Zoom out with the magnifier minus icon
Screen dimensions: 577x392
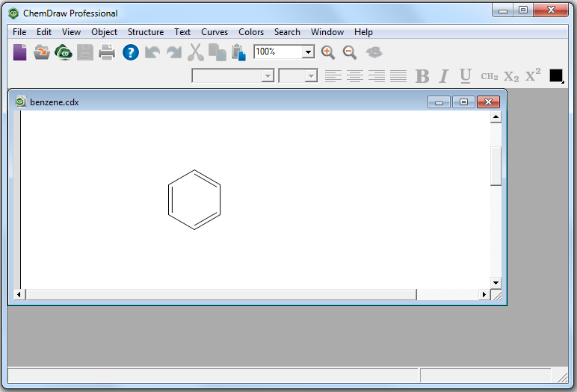350,52
